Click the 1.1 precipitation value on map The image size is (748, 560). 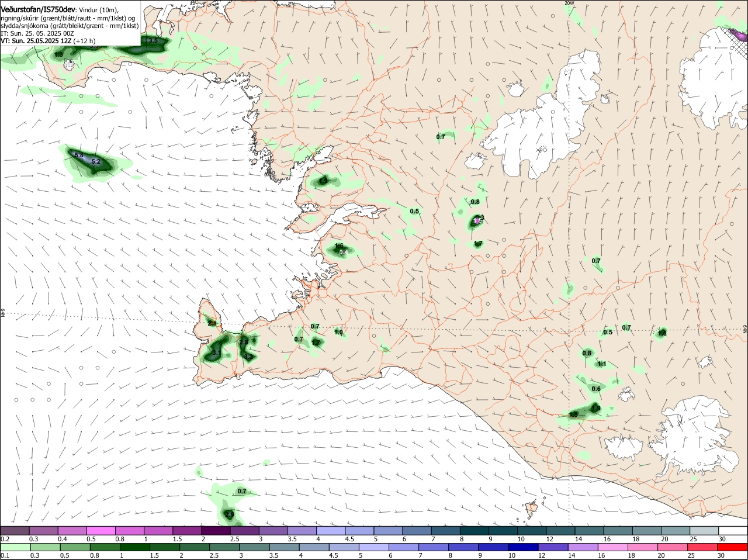602,364
